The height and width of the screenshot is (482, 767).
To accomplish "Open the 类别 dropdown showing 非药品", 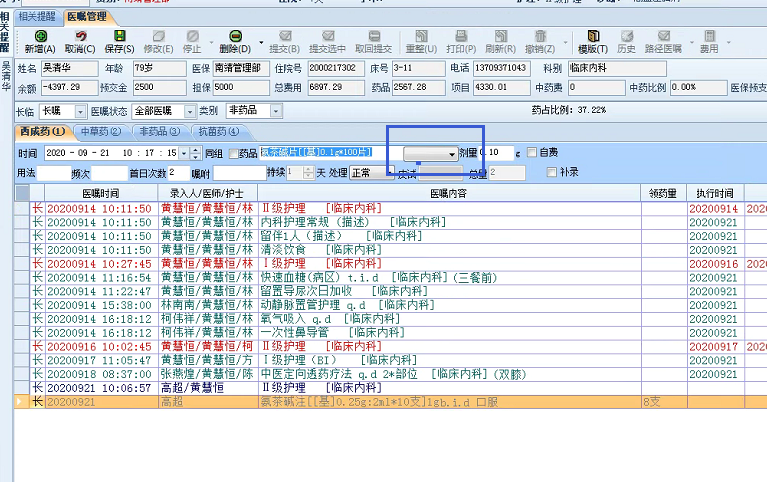I will coord(276,111).
